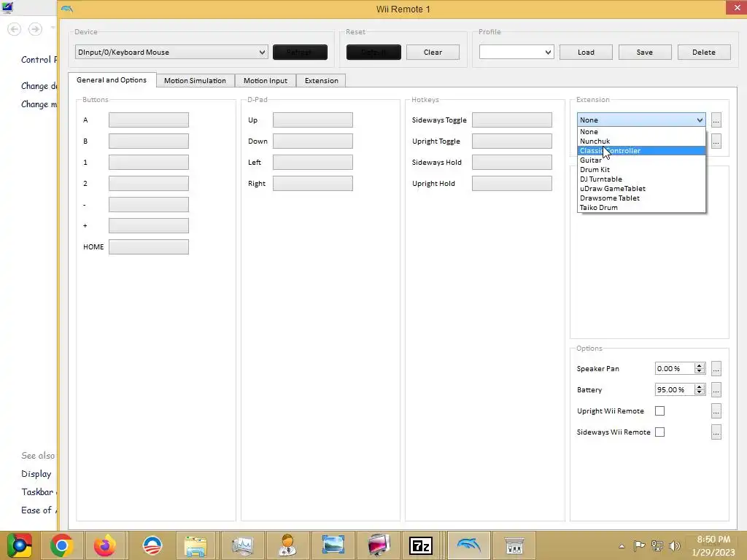The height and width of the screenshot is (560, 747).
Task: Click the Dolphin logo in the title bar
Action: (x=67, y=9)
